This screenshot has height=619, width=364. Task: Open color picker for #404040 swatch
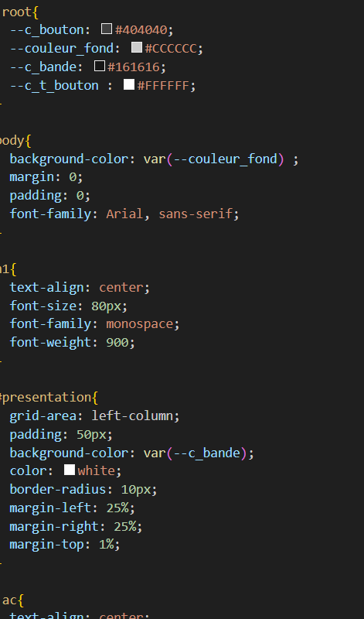[107, 29]
